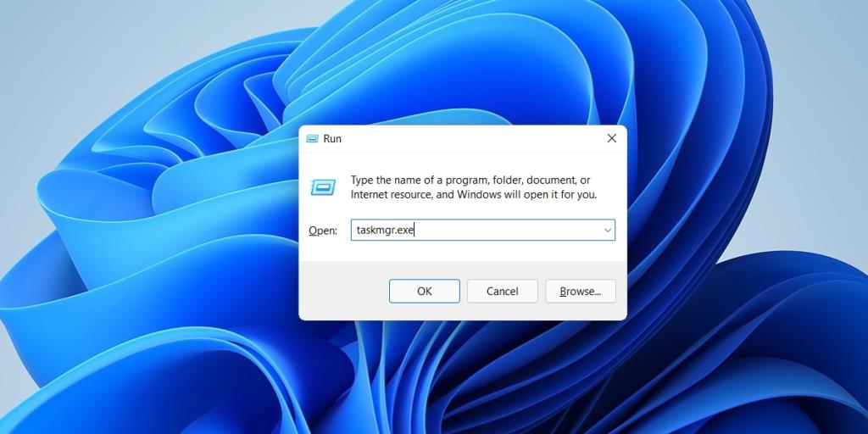Click the 'Open:' label

tap(323, 231)
